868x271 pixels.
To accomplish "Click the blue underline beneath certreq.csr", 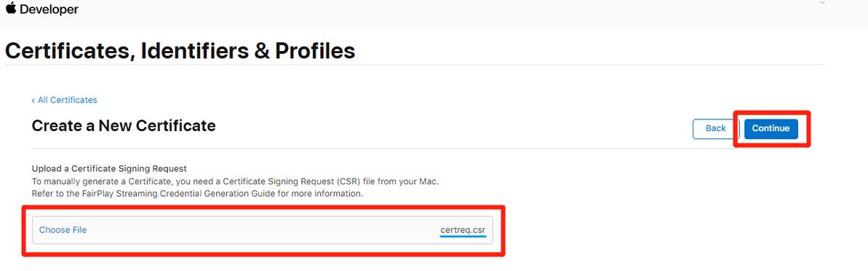I will click(463, 236).
